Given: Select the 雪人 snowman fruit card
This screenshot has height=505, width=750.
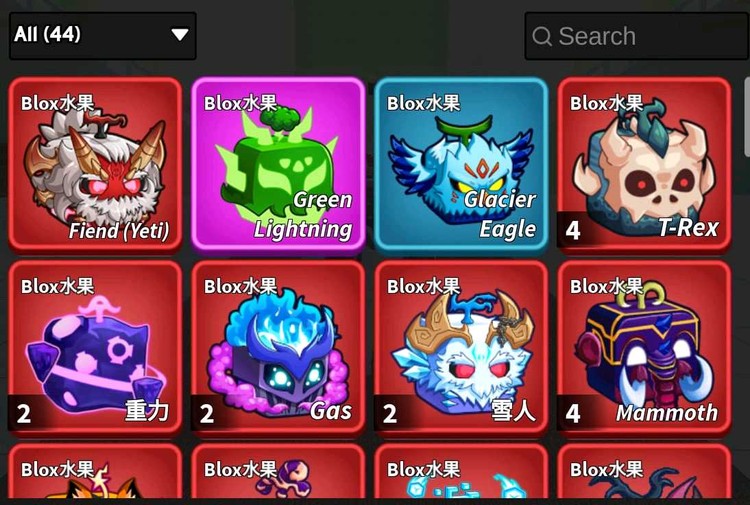Looking at the screenshot, I should [x=461, y=348].
